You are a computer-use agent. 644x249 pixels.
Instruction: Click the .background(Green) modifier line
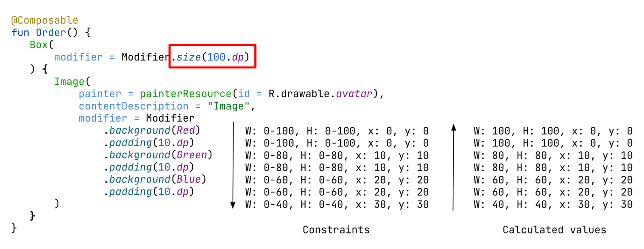158,155
